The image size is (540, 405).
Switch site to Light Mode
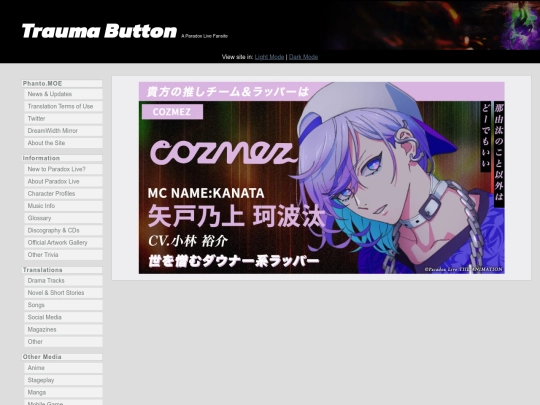tap(269, 57)
